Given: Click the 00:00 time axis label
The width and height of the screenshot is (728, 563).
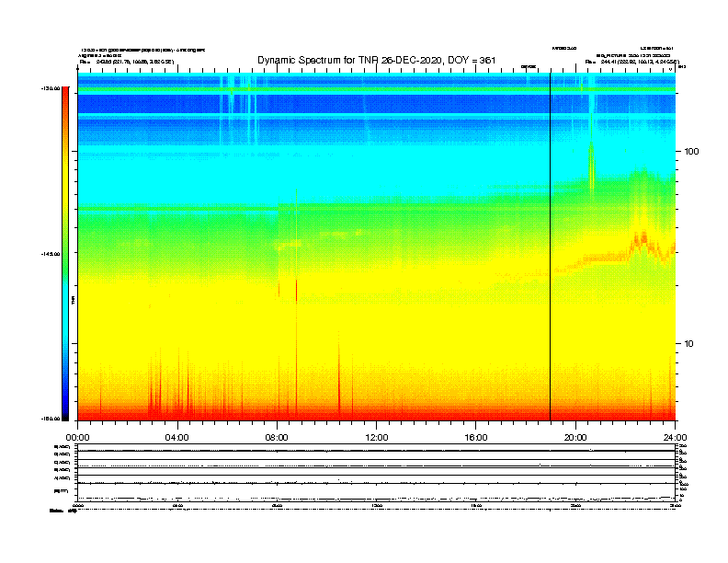Looking at the screenshot, I should point(77,438).
